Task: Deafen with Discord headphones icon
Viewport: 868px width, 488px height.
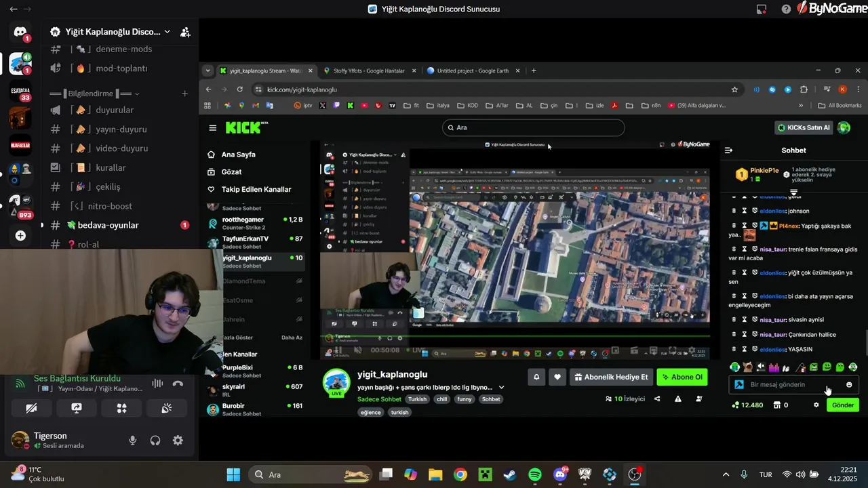Action: (x=155, y=441)
